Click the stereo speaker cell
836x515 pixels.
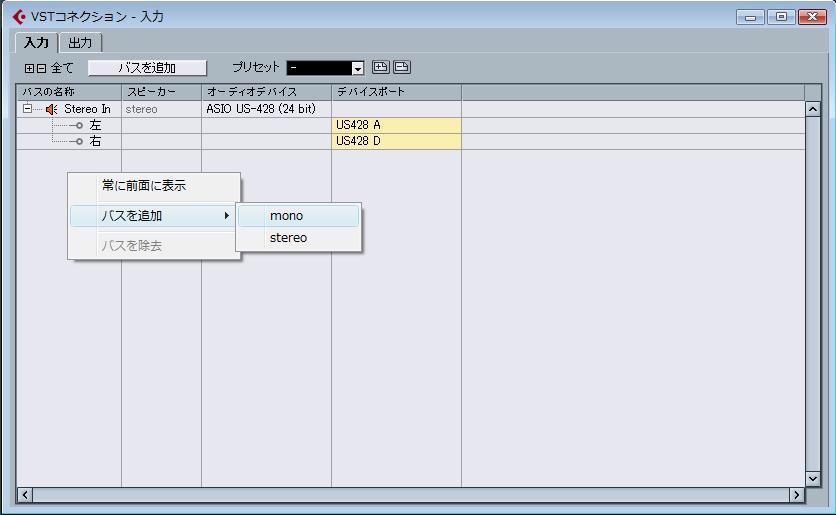(161, 109)
